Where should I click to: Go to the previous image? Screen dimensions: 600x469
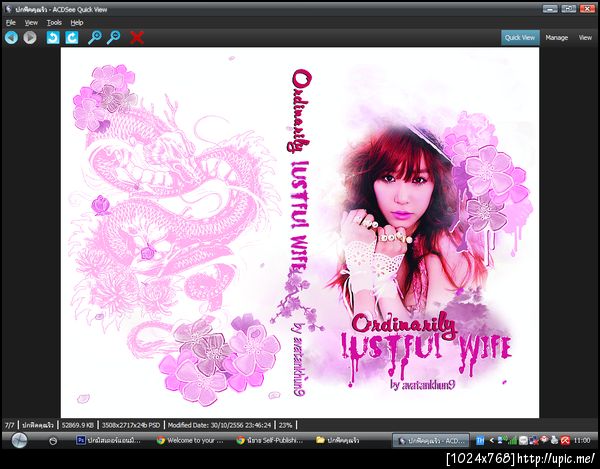(x=11, y=37)
